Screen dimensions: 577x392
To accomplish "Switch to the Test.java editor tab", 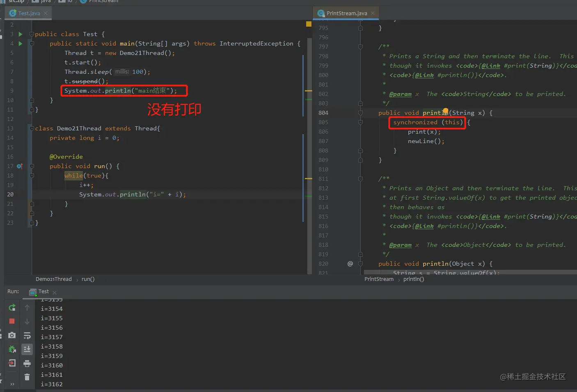I will 29,13.
